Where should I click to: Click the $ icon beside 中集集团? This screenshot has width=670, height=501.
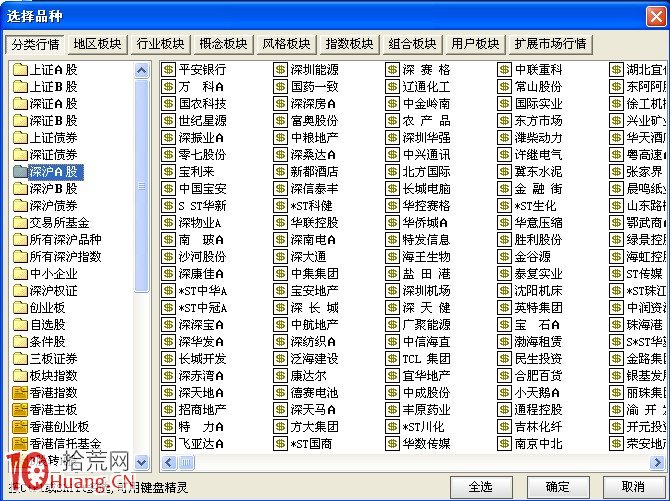[x=280, y=274]
